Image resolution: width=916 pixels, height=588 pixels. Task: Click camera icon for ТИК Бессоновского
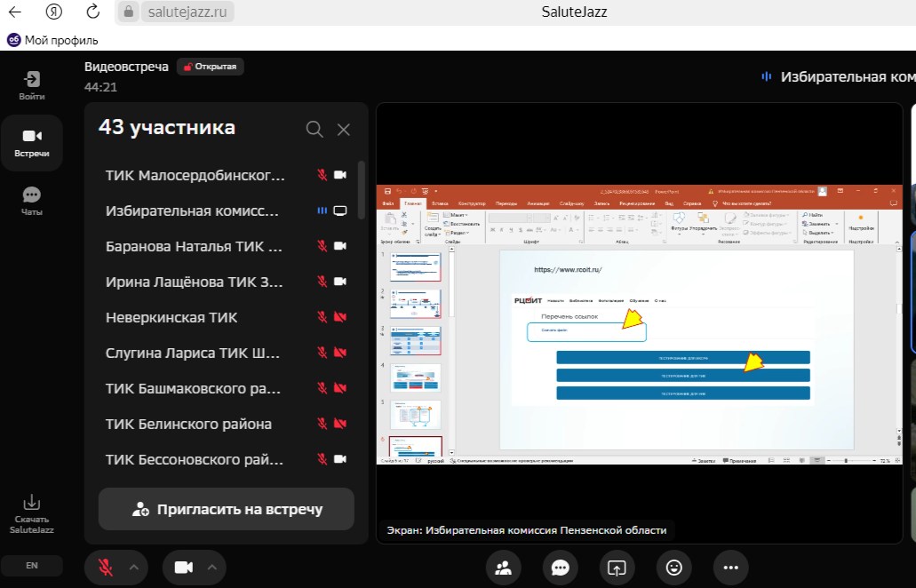coord(340,459)
